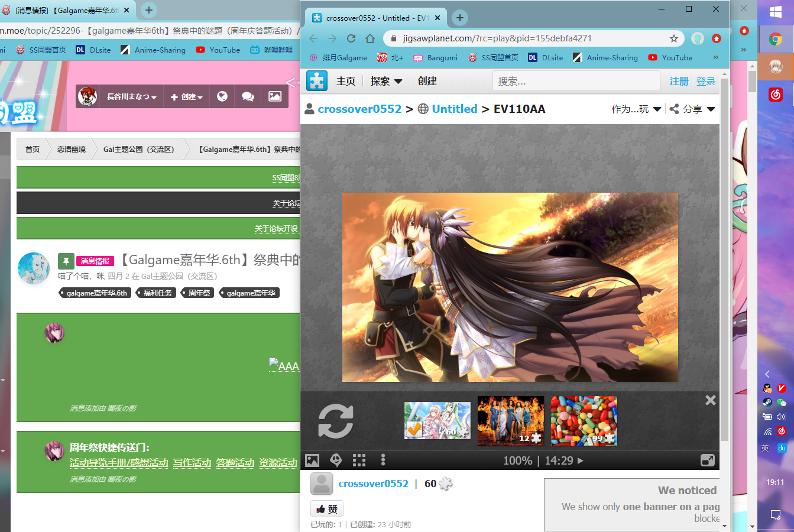Open the three-dot more options menu in puzzle toolbar

[383, 460]
